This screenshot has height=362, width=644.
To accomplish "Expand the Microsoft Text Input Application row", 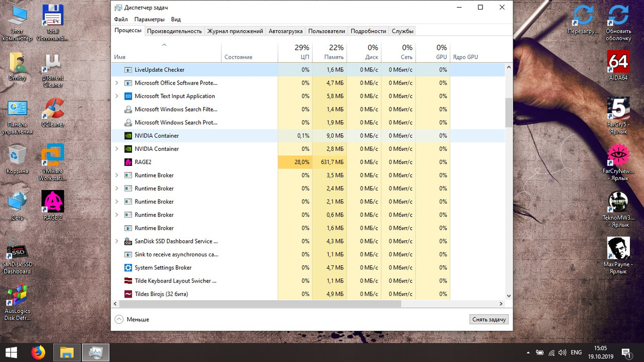I will (117, 96).
